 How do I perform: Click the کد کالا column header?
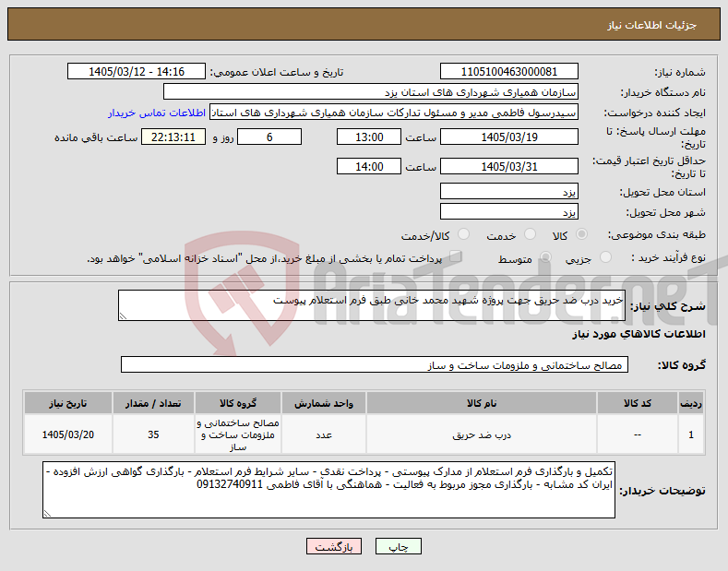637,403
